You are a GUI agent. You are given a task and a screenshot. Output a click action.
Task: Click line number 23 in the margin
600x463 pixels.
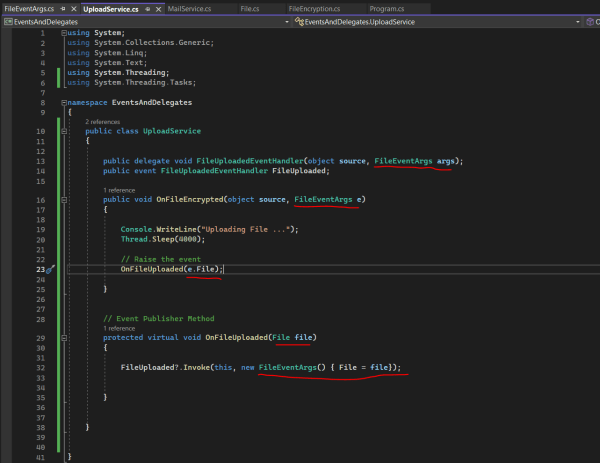(x=40, y=269)
